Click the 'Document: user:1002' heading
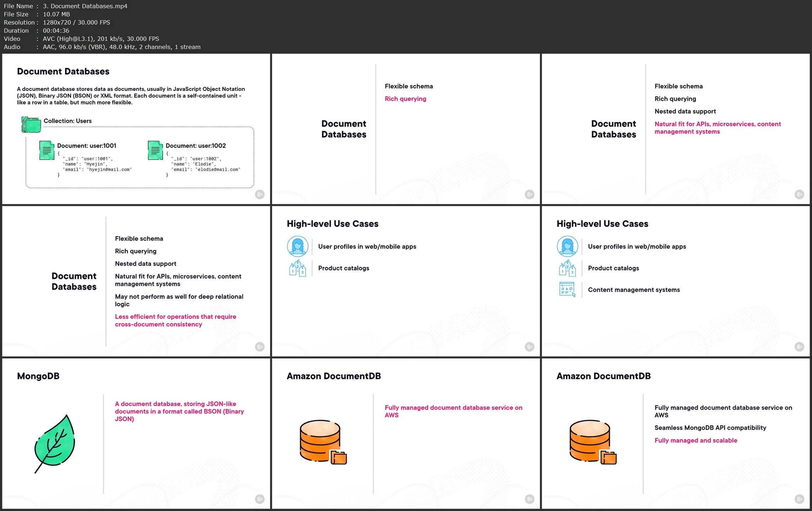The width and height of the screenshot is (812, 511). 196,146
